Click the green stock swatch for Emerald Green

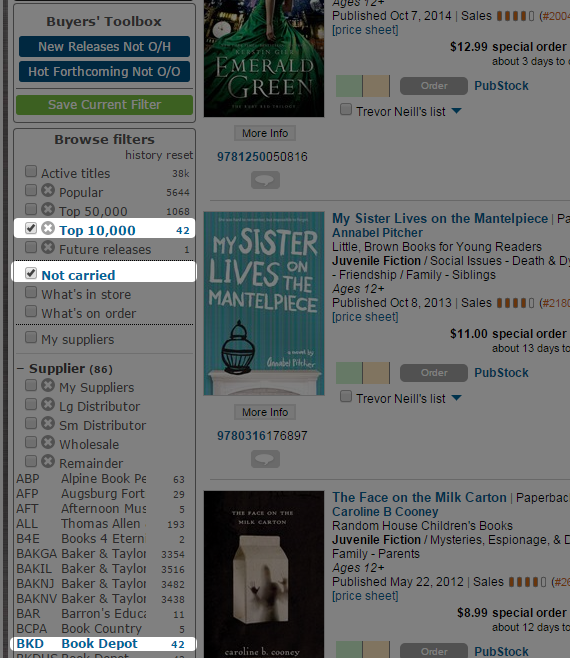[349, 86]
